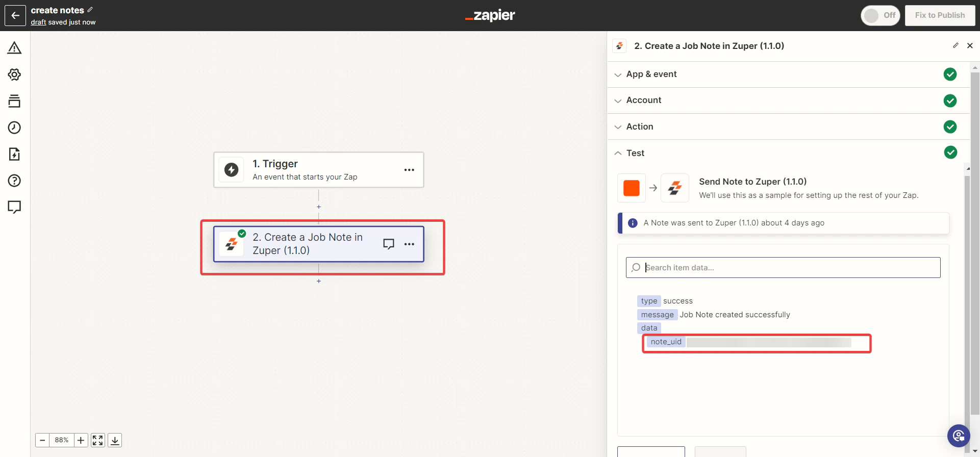Open the Zap details file-bolt icon
The width and height of the screenshot is (980, 457).
tap(14, 154)
